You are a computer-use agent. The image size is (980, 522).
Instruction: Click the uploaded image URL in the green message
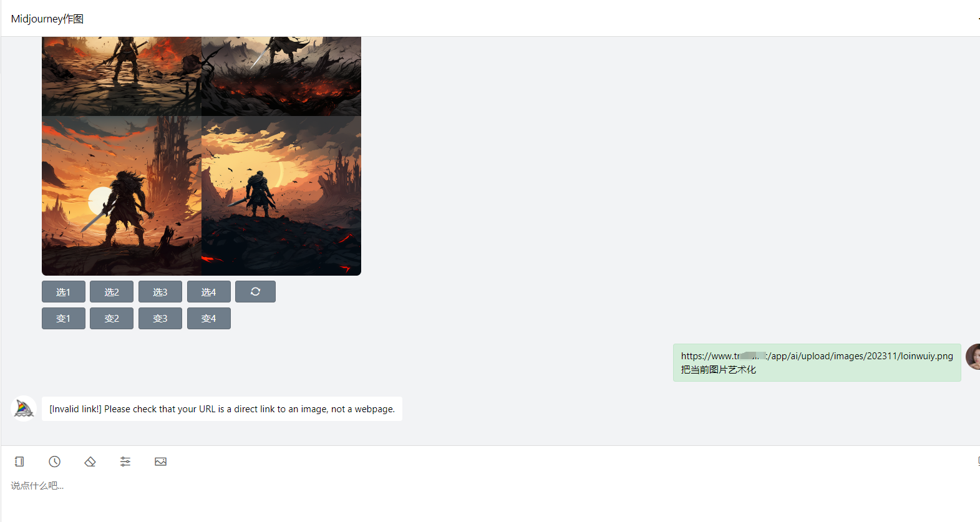pyautogui.click(x=817, y=356)
